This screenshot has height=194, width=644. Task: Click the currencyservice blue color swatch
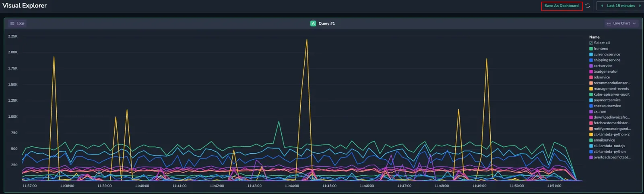[x=591, y=54]
